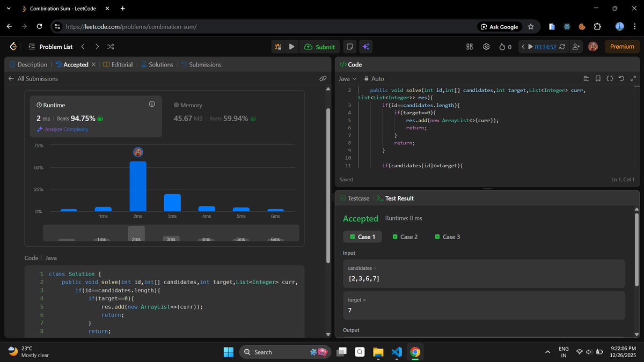644x362 pixels.
Task: View the streak flame counter
Action: [x=505, y=47]
